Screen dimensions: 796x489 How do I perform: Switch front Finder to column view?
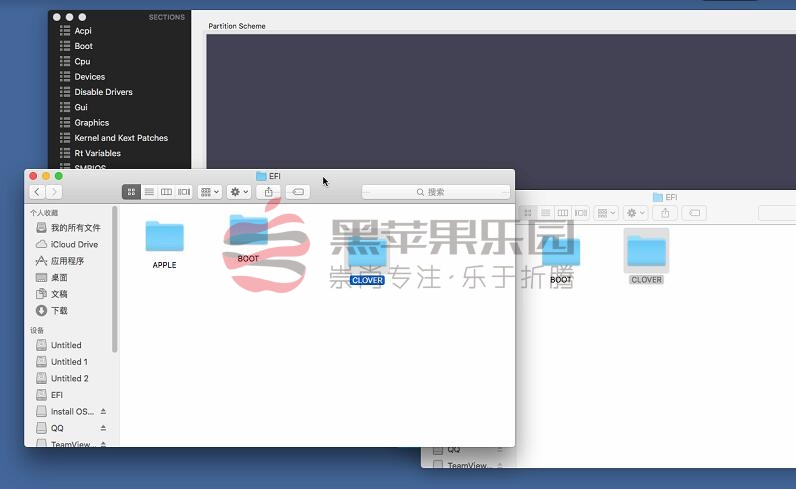(166, 192)
